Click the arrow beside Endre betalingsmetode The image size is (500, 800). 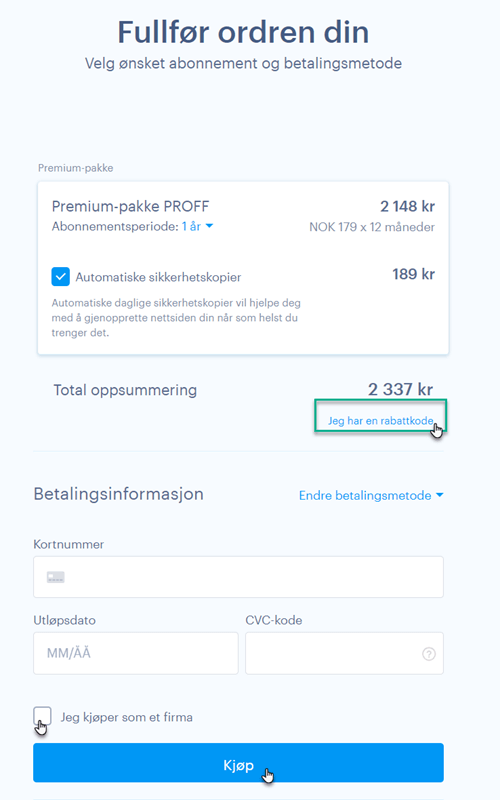pyautogui.click(x=440, y=495)
